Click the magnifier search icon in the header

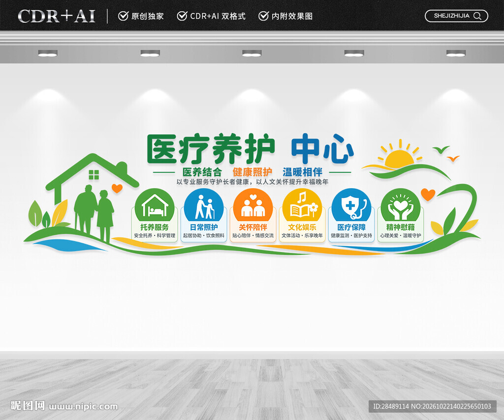click(477, 16)
